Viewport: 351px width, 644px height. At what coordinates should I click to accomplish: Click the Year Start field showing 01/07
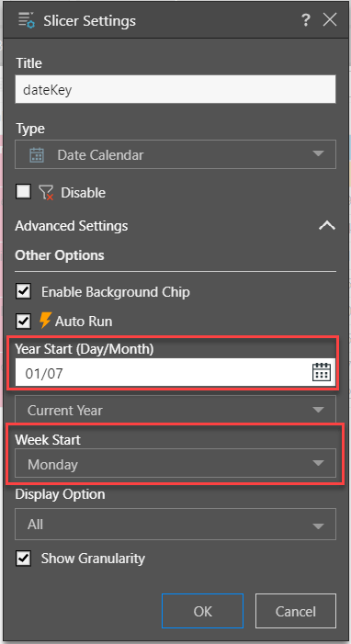point(175,372)
